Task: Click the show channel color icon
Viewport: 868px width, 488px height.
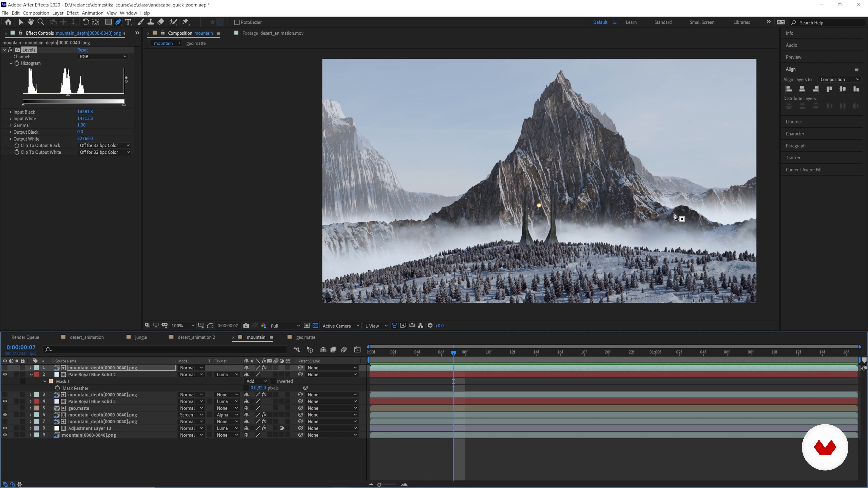Action: (x=264, y=326)
